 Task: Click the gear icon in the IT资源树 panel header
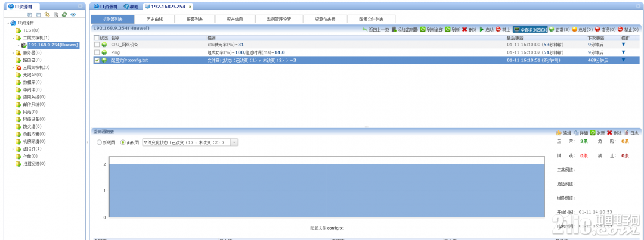[80, 6]
